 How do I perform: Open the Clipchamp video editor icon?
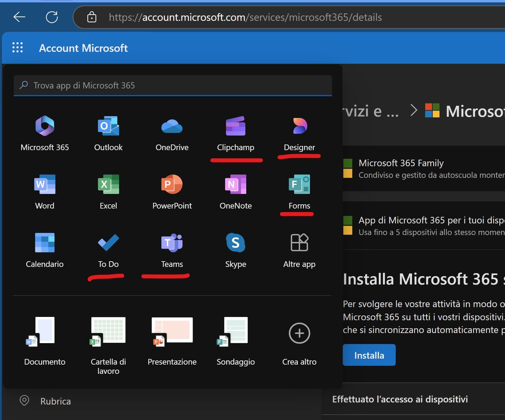click(x=236, y=126)
